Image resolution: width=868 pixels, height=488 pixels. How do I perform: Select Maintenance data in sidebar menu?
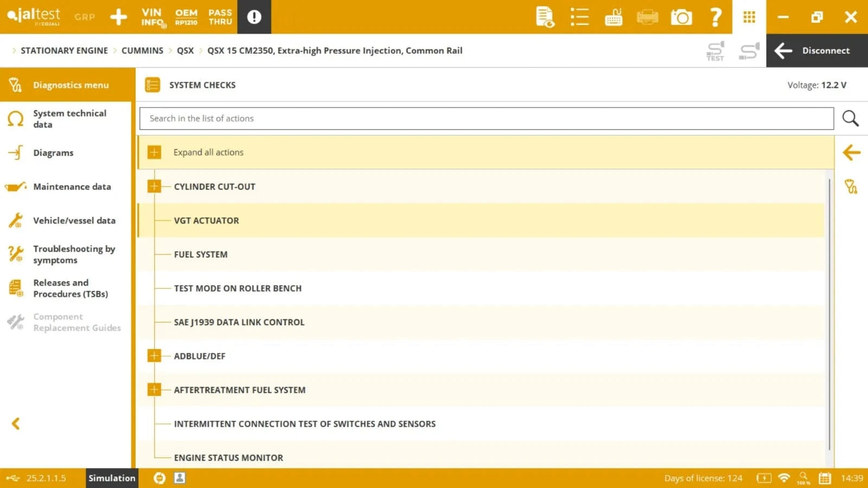[72, 187]
